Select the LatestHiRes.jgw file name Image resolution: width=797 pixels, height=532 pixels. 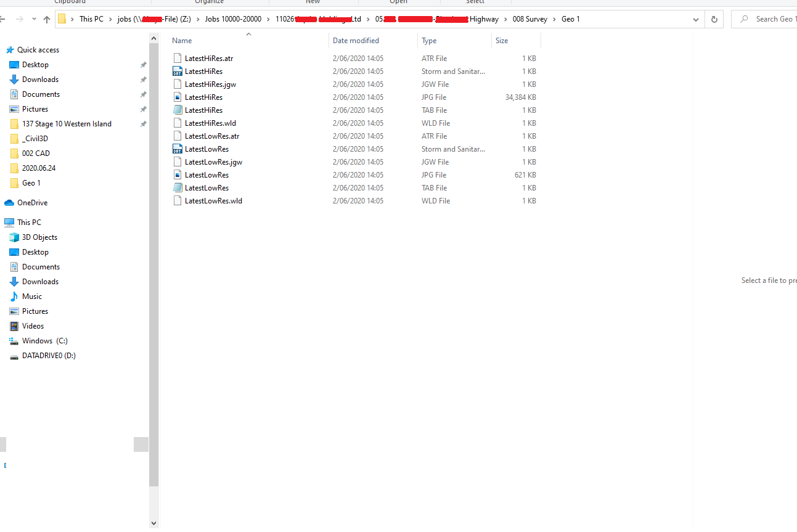[210, 84]
